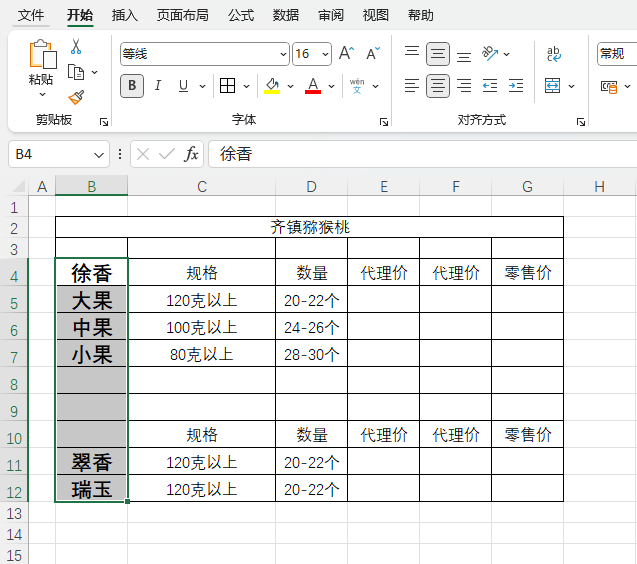Toggle bold formatting
This screenshot has width=637, height=564.
(132, 86)
